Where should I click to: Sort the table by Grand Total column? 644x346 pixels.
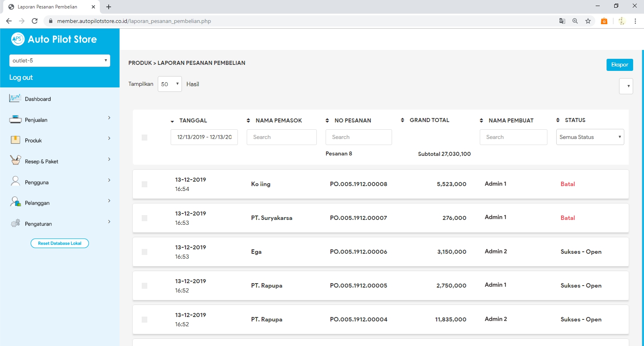(429, 120)
